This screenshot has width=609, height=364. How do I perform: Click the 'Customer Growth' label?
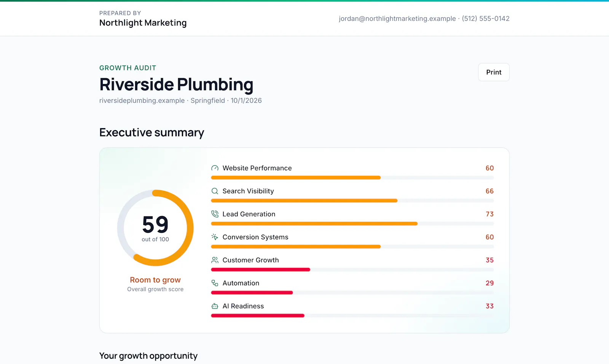click(x=250, y=260)
